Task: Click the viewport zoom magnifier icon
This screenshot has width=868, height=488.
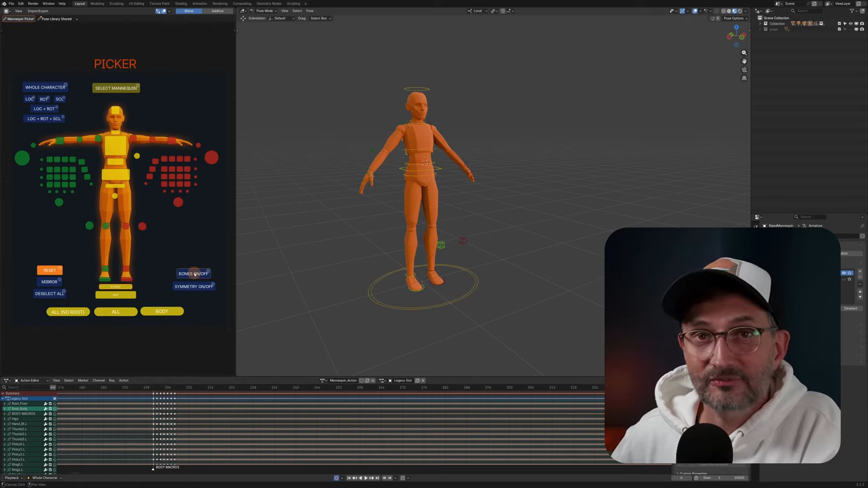Action: [744, 53]
